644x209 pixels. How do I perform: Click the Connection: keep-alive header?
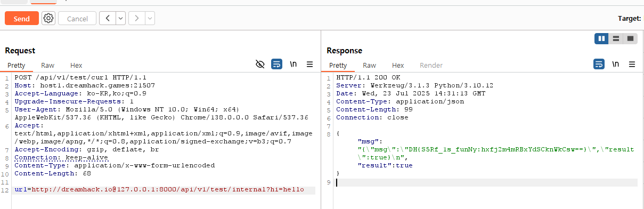61,158
